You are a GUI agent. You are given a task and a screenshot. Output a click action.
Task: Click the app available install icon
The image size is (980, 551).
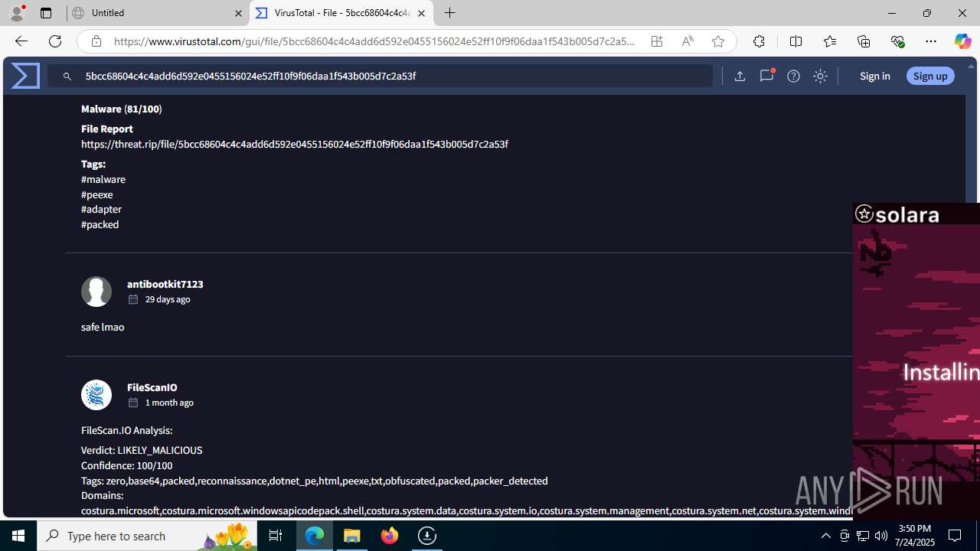pos(657,41)
